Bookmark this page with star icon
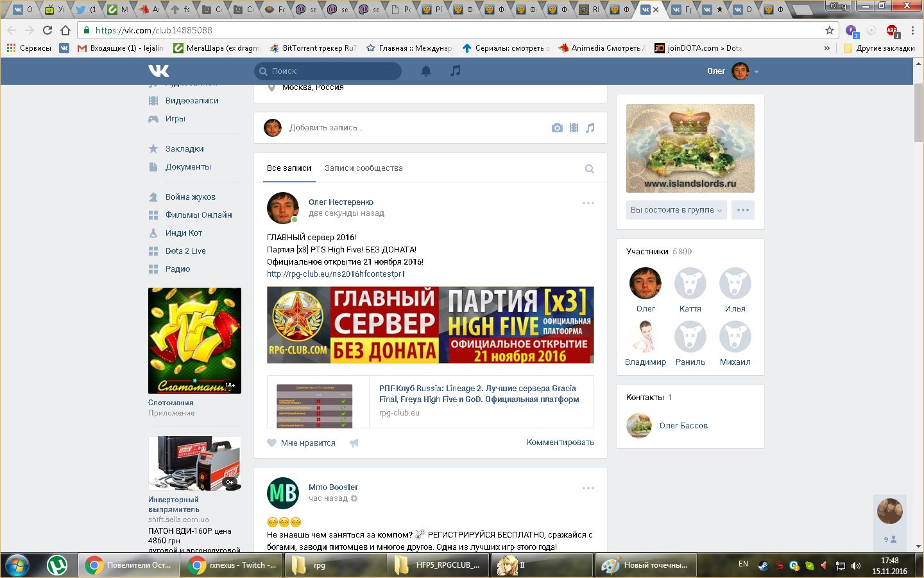924x578 pixels. (830, 30)
